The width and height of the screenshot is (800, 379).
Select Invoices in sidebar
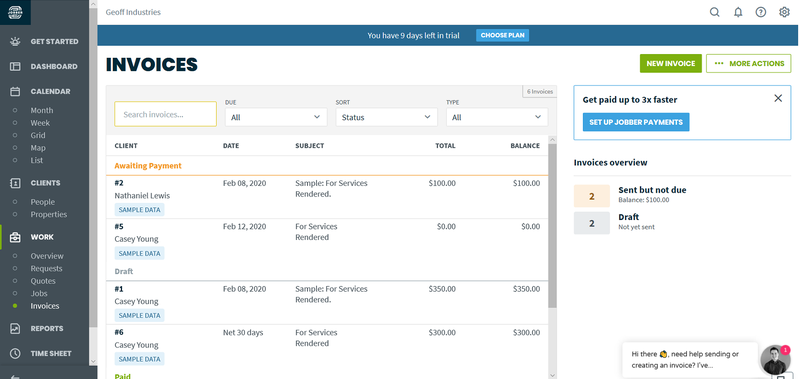pos(45,306)
